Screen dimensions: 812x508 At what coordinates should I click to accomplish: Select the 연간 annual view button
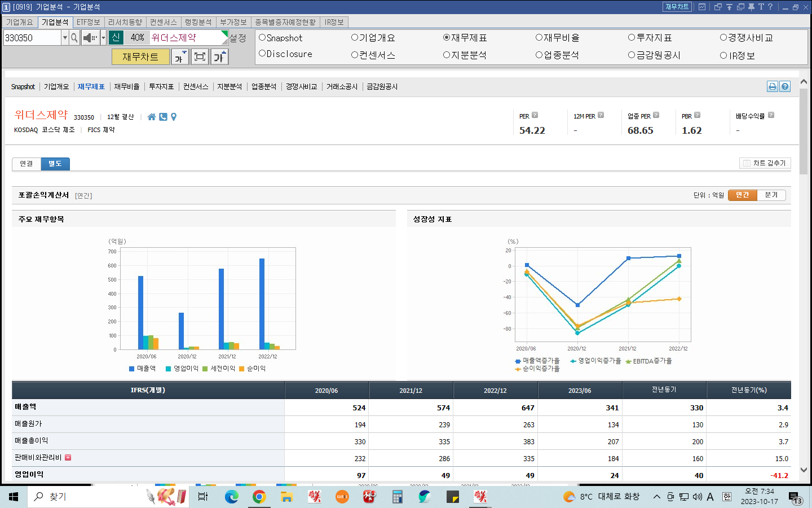pyautogui.click(x=743, y=195)
